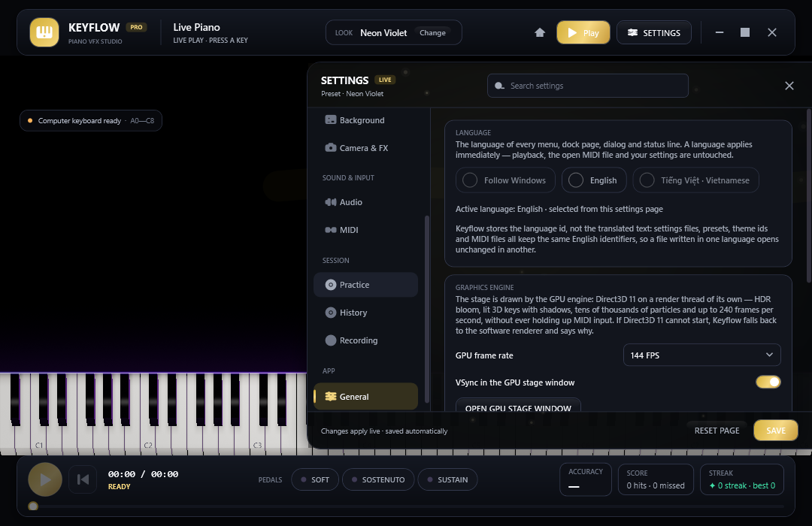The image size is (812, 526).
Task: Select the Practice settings page
Action: [365, 285]
